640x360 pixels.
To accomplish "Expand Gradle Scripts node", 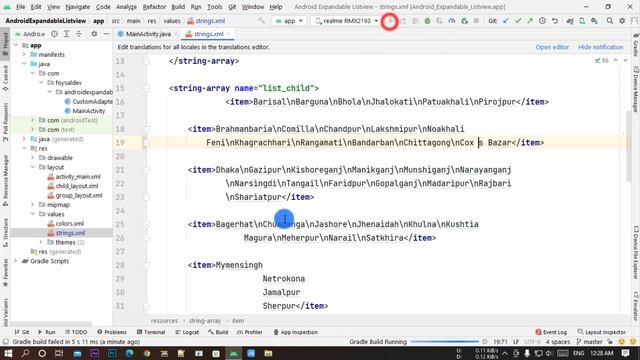I will 16,261.
